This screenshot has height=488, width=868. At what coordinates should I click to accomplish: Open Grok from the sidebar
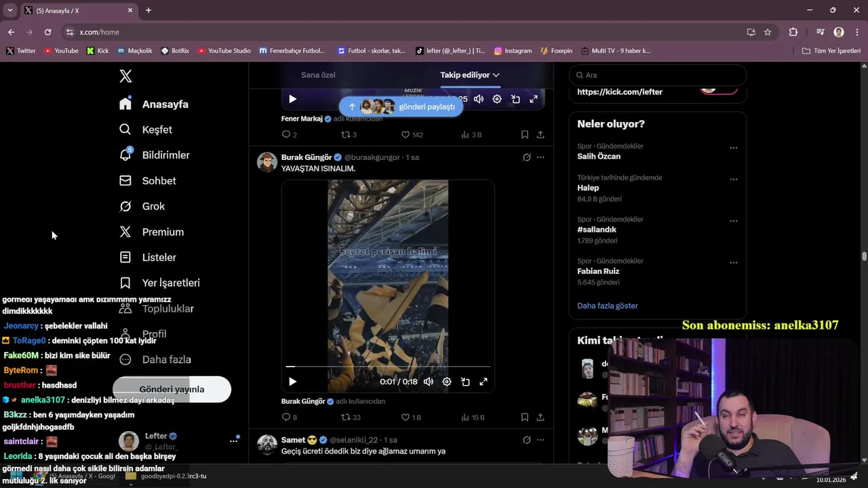[142, 206]
